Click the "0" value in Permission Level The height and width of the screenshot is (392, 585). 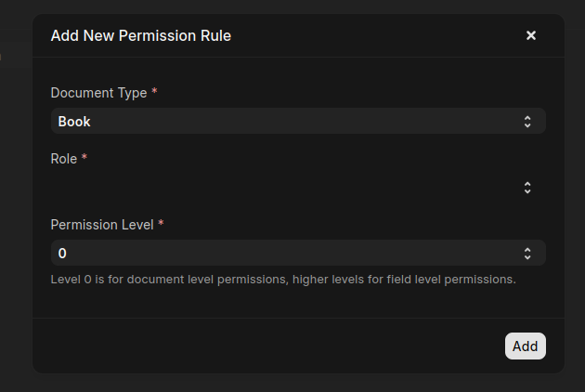coord(62,254)
